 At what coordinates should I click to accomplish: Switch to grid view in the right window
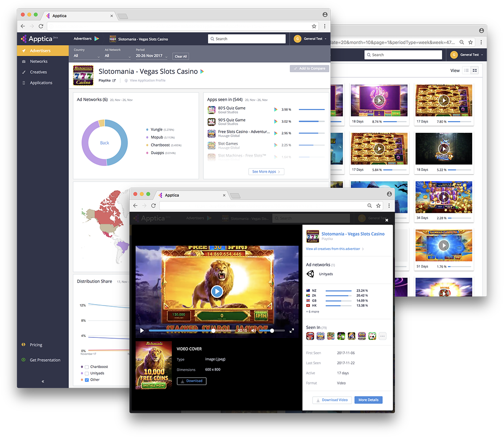point(475,71)
